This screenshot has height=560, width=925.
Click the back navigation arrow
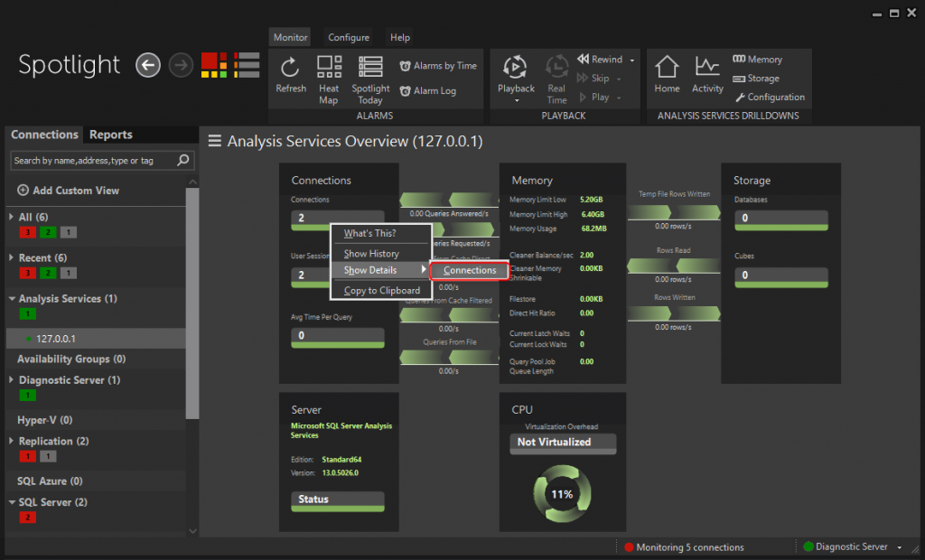pos(148,65)
